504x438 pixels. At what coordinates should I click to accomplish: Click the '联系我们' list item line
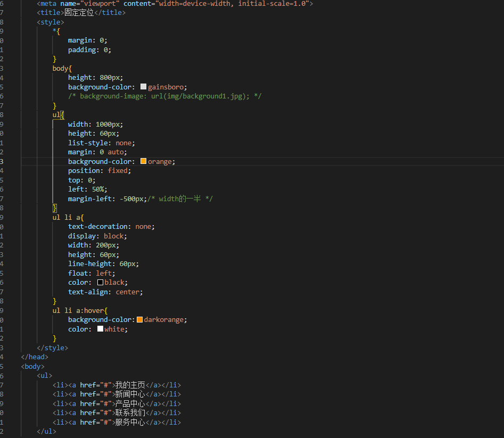click(117, 412)
